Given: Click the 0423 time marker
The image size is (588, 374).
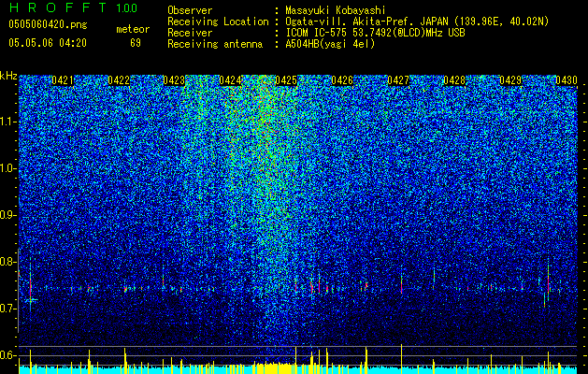Looking at the screenshot, I should click(174, 80).
